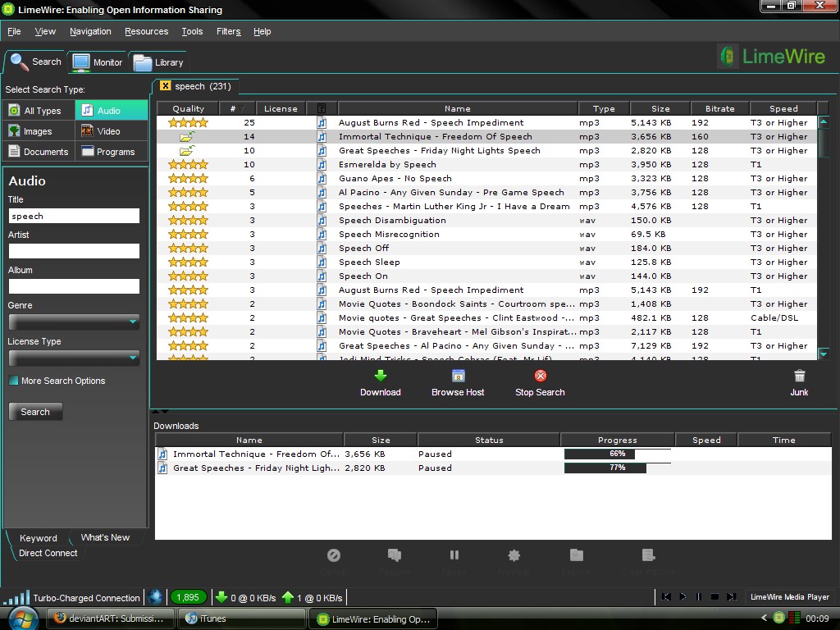Click the Resume download icon
This screenshot has width=840, height=630.
[x=395, y=555]
